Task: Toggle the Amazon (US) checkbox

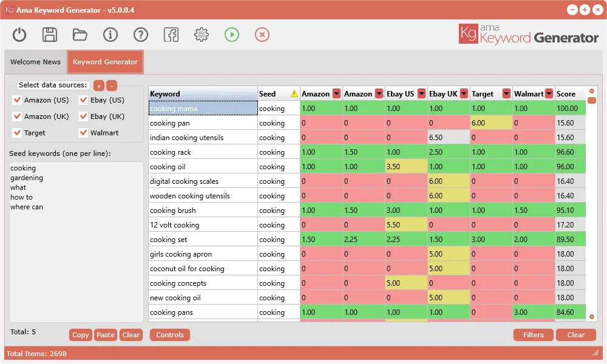Action: point(17,100)
